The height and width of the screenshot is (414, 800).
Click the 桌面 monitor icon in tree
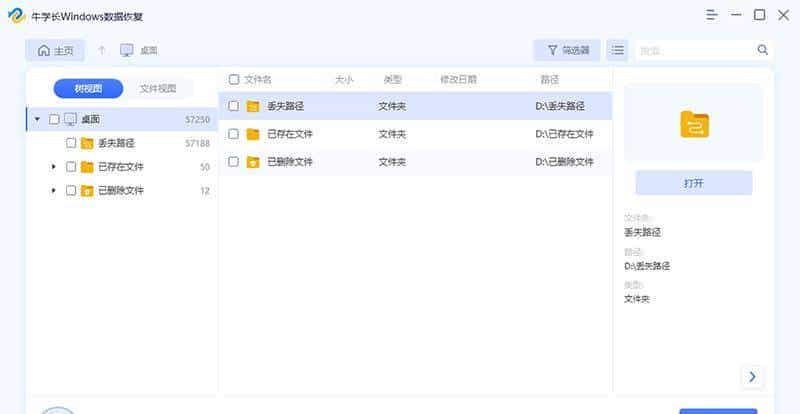[70, 119]
